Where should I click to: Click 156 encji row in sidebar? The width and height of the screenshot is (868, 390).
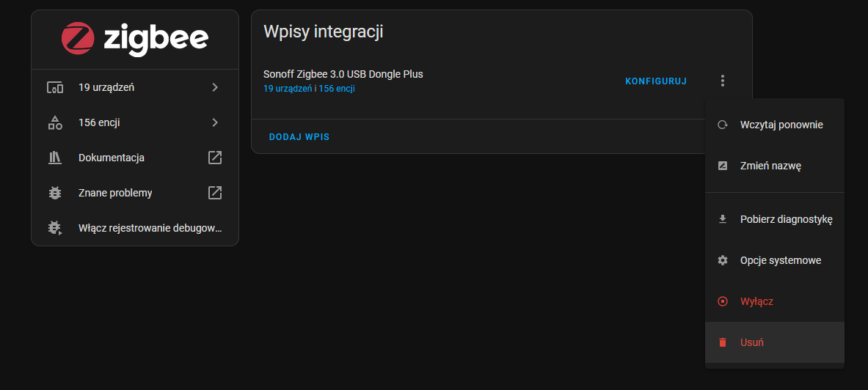134,123
